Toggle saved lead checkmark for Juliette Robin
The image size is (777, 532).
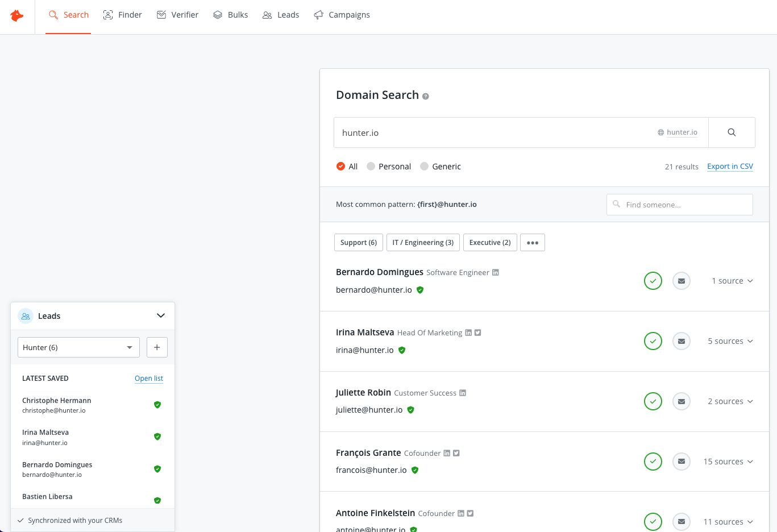[x=653, y=401]
